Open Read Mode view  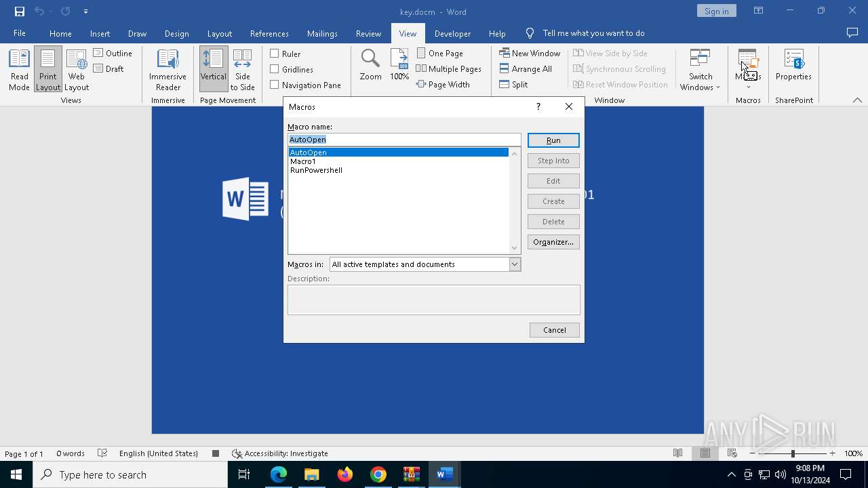coord(19,70)
